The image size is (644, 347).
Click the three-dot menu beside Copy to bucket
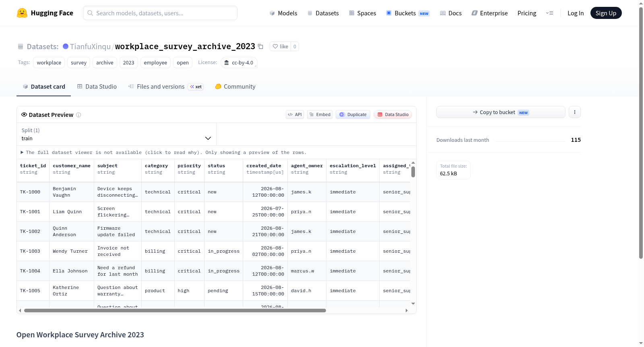tap(575, 112)
